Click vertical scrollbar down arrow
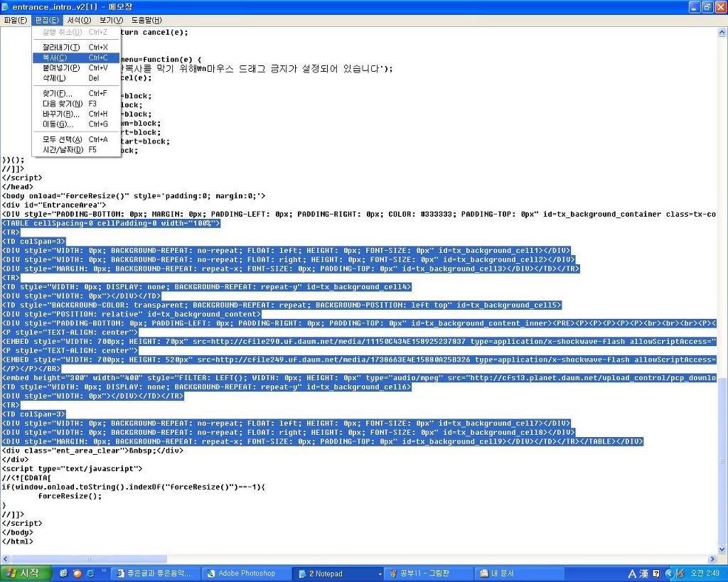This screenshot has height=582, width=728. tap(722, 549)
